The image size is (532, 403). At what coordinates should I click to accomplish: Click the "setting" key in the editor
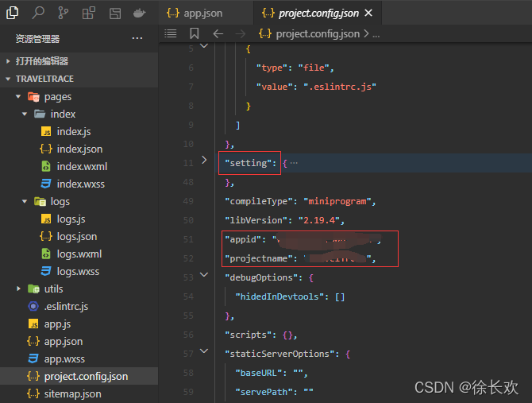coord(248,163)
